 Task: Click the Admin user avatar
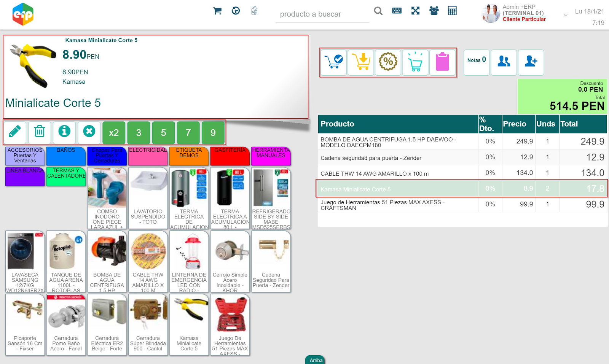click(x=491, y=13)
